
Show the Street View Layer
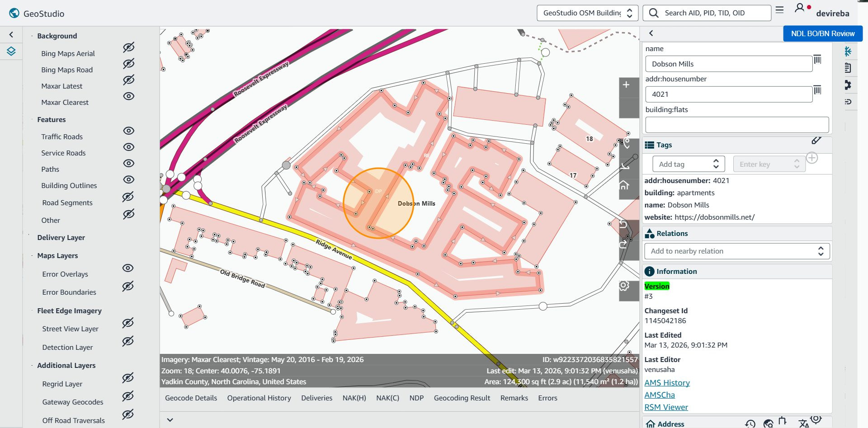[x=128, y=323]
